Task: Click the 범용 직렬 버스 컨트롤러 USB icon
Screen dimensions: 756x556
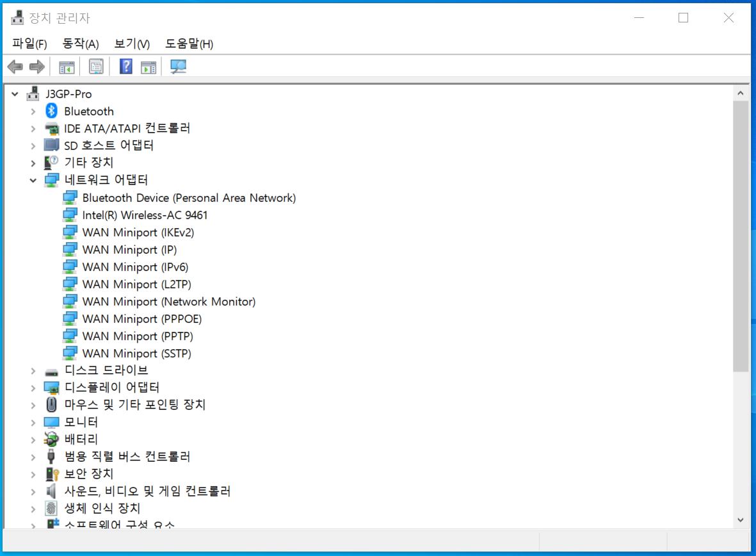Action: 51,457
